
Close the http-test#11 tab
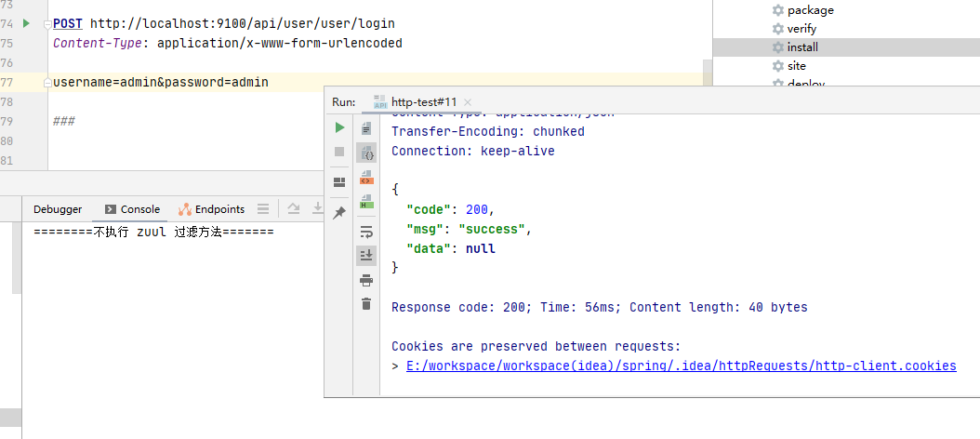click(x=468, y=102)
